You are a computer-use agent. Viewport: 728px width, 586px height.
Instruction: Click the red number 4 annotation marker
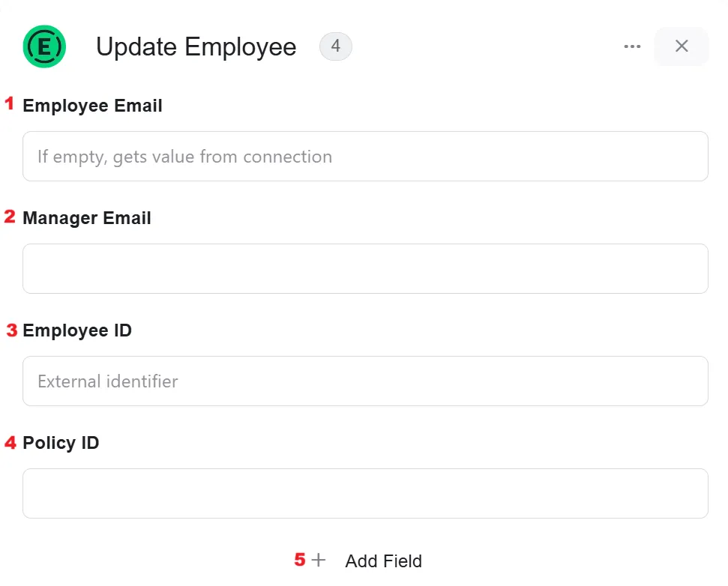click(10, 443)
